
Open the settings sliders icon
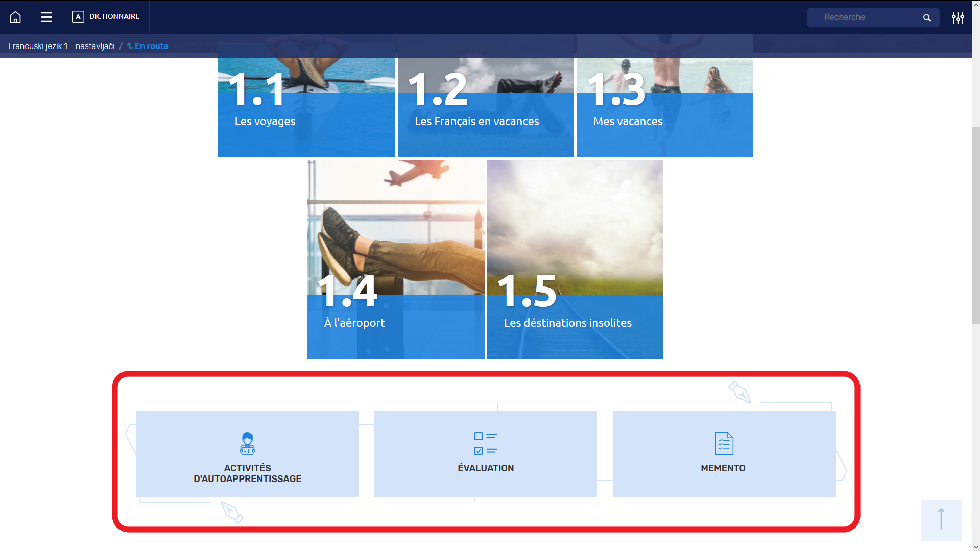958,18
